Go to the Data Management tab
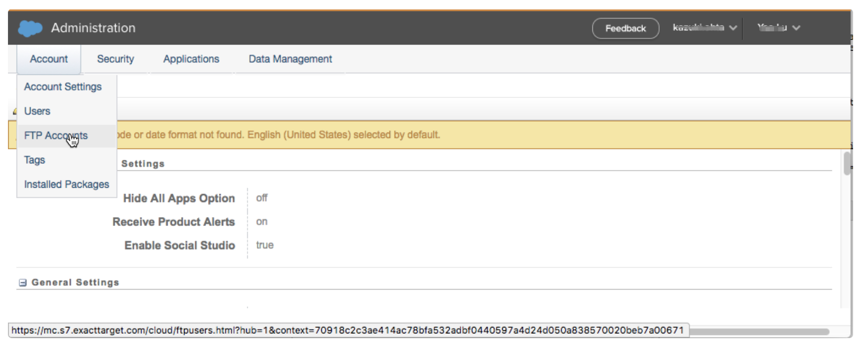Viewport: 868px width, 354px height. coord(290,59)
